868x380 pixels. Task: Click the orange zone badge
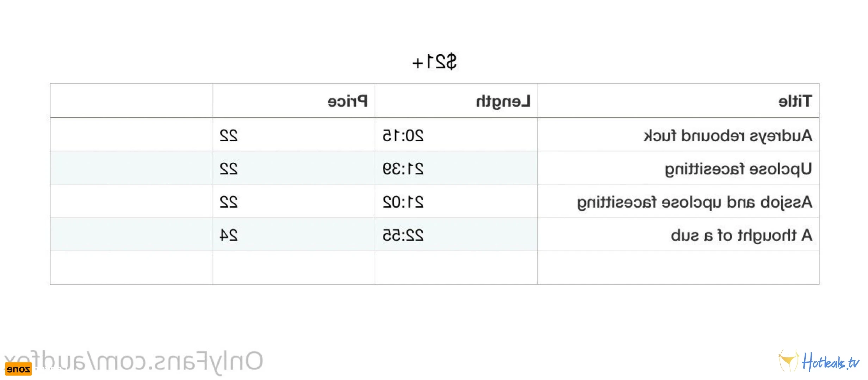click(18, 369)
